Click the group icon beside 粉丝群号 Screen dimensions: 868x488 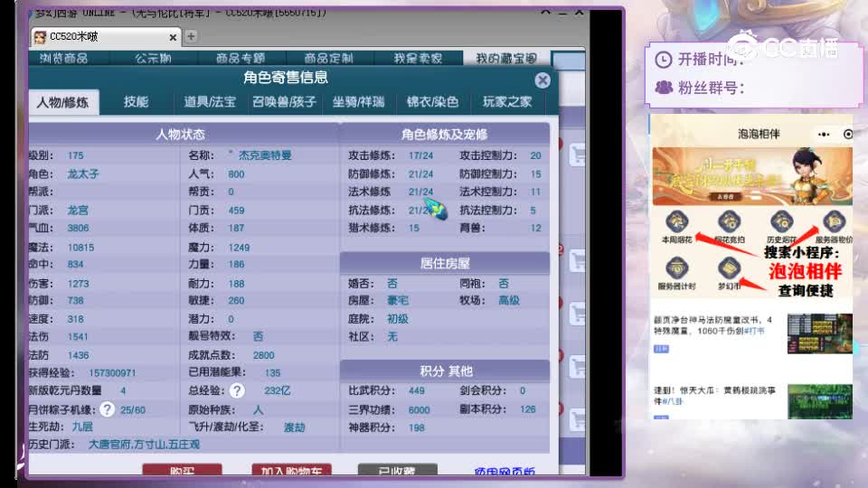coord(663,88)
